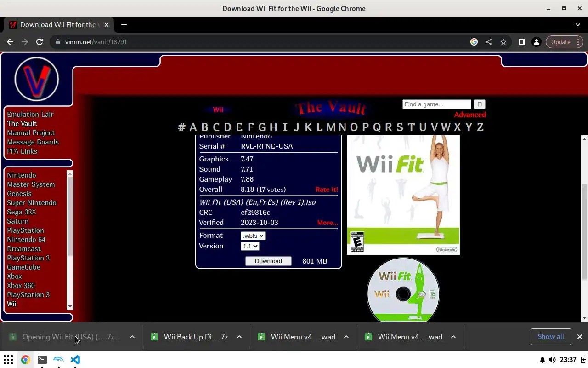Click the More... link
Viewport: 588px width, 368px height.
tap(328, 223)
